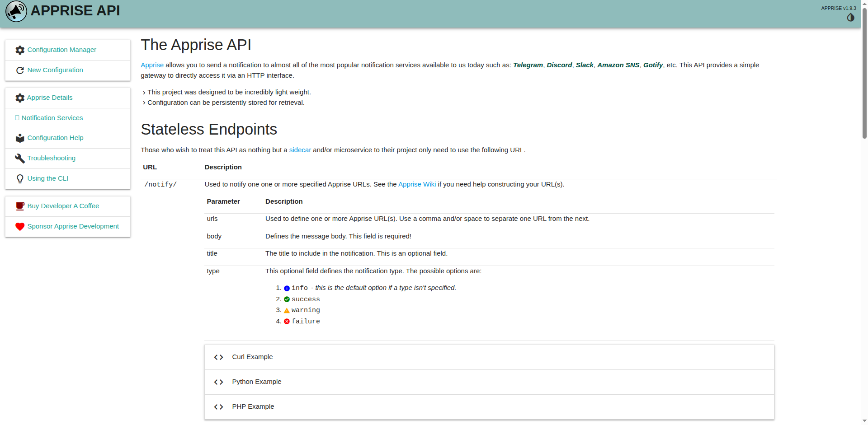Screen dimensions: 868x425
Task: Click the code icon beside Curl Example
Action: (219, 357)
